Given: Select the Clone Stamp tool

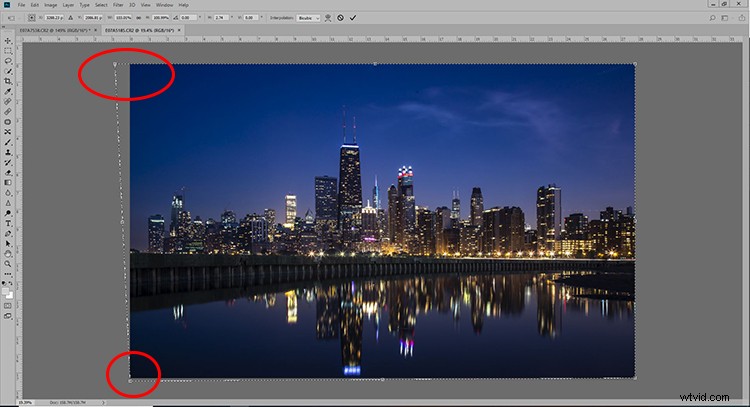Looking at the screenshot, I should click(8, 152).
